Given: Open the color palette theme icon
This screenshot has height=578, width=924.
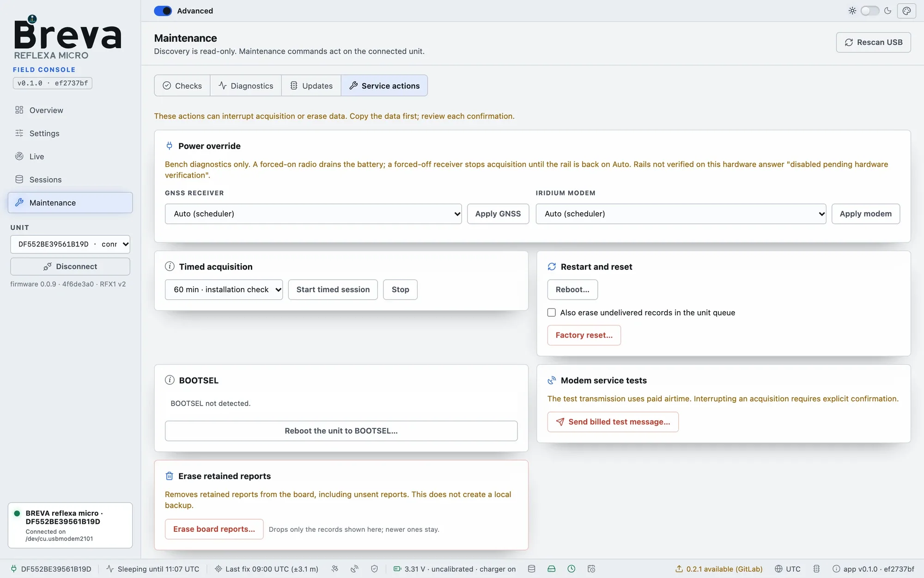Looking at the screenshot, I should (x=906, y=11).
